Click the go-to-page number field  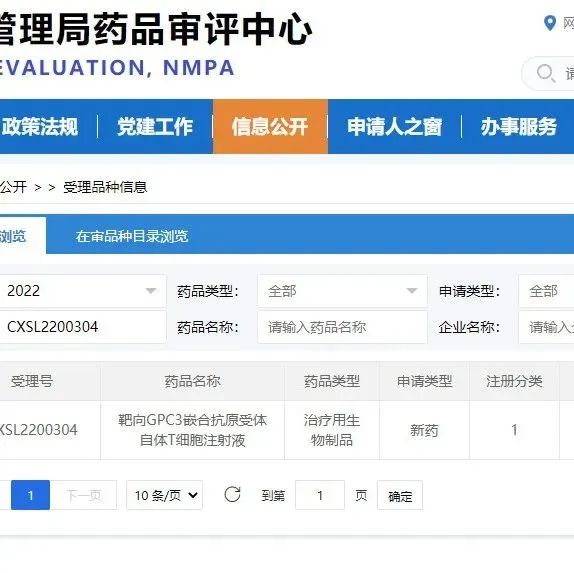[x=320, y=495]
